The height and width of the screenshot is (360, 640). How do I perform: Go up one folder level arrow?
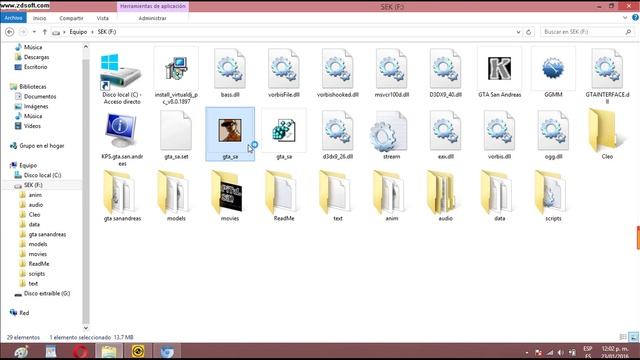click(x=45, y=32)
